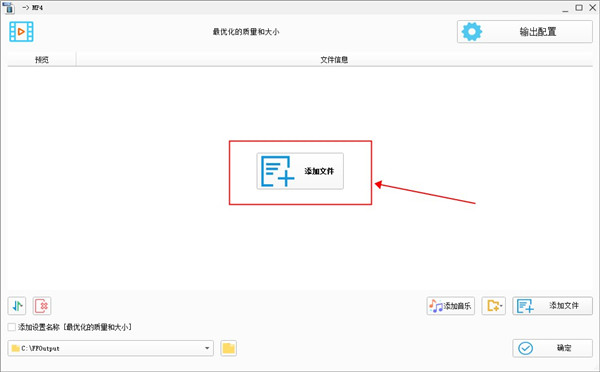Click the 最优化的质量和大小 preset text

246,32
